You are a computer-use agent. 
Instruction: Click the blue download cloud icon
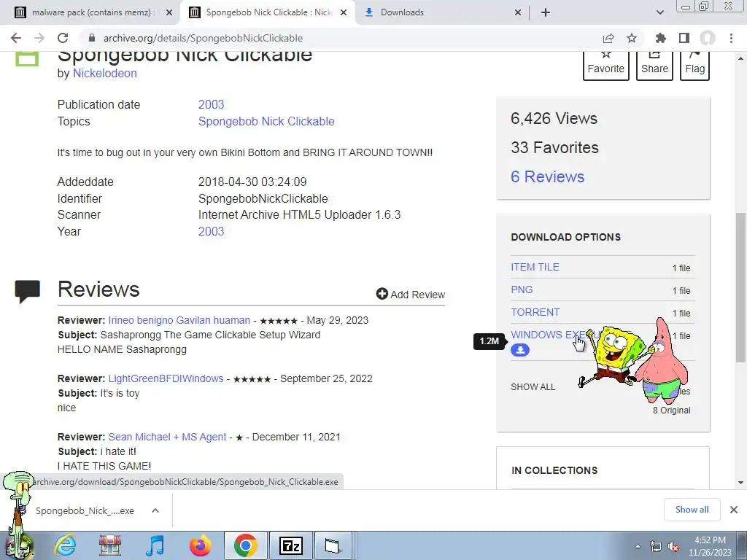[x=519, y=350]
